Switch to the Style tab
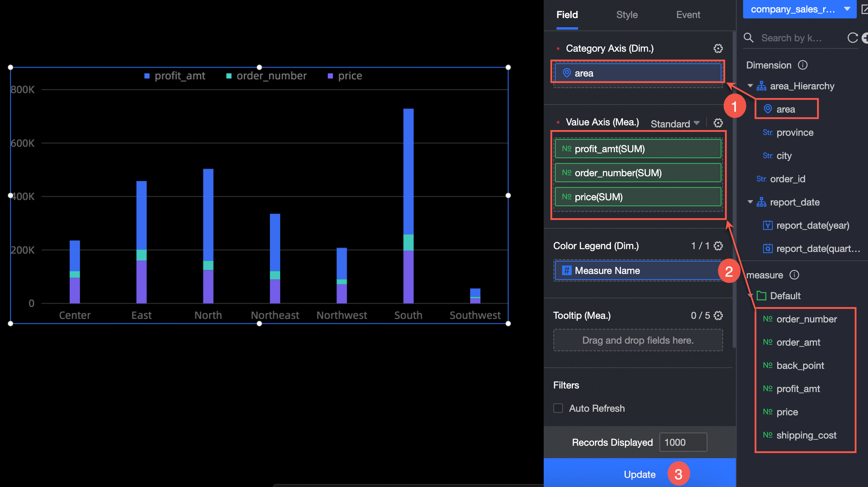The width and height of the screenshot is (868, 487). (627, 15)
